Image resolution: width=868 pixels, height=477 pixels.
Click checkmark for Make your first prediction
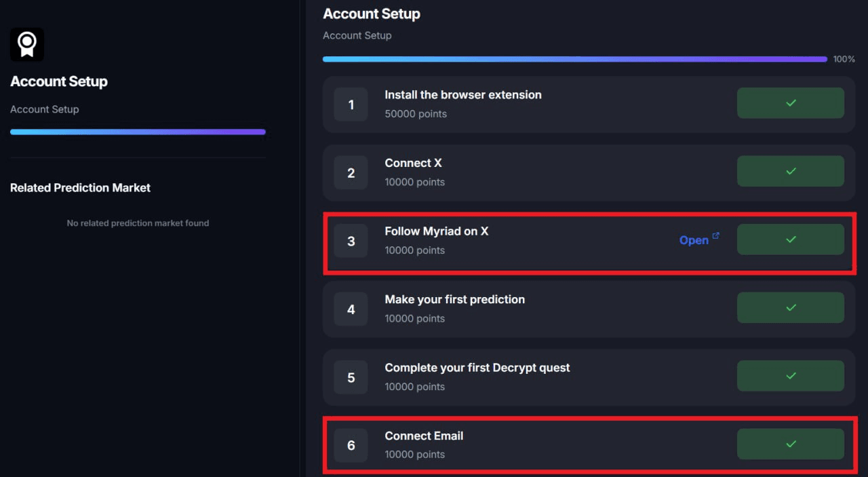(791, 307)
